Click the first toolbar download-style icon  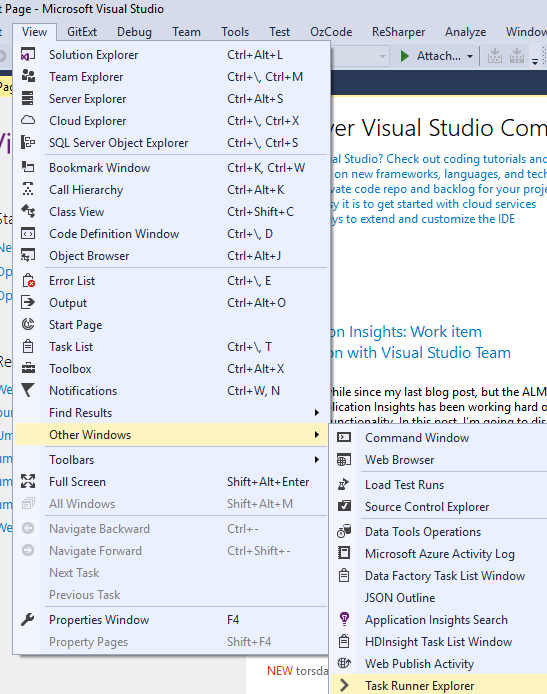pos(495,56)
